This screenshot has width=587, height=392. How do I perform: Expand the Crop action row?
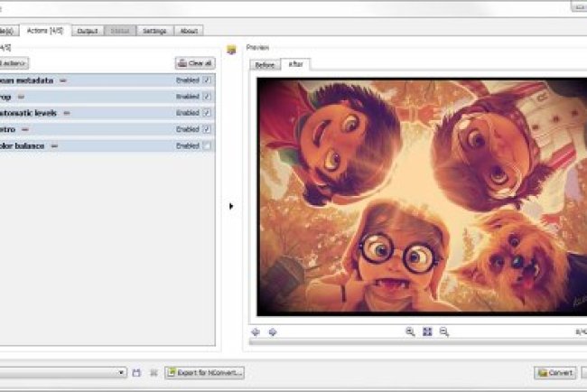click(x=107, y=97)
